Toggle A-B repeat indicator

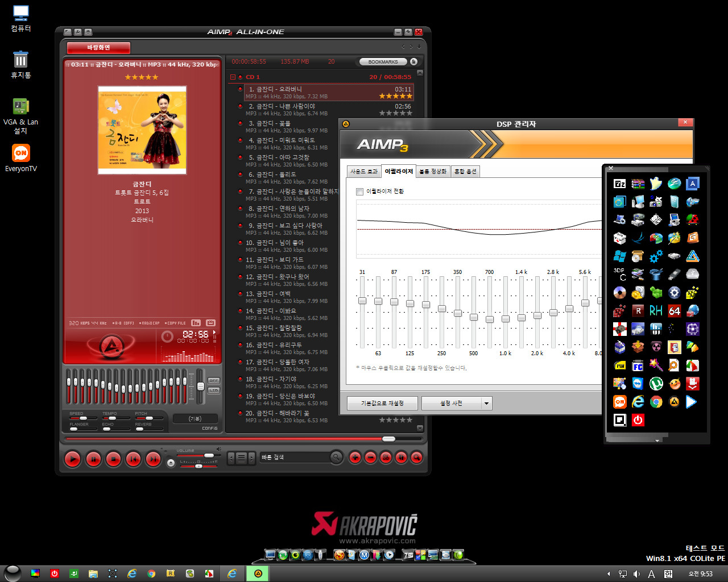point(123,323)
